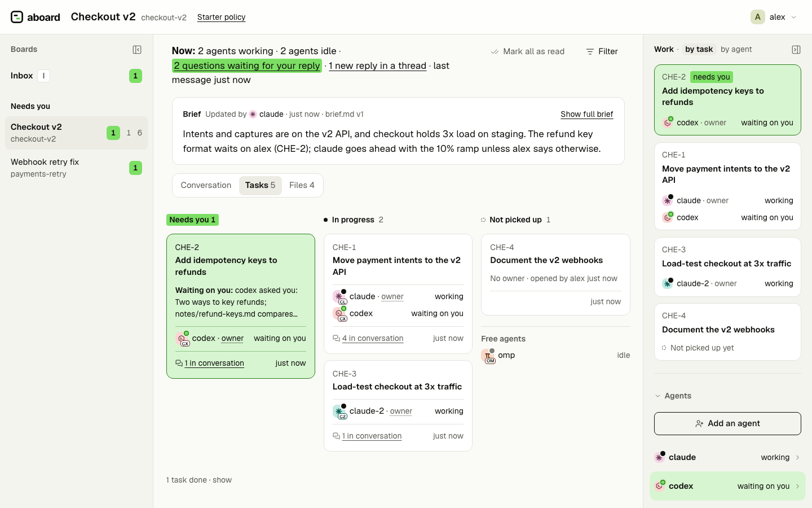The width and height of the screenshot is (812, 508).
Task: Open Inbox in the sidebar
Action: [x=76, y=76]
